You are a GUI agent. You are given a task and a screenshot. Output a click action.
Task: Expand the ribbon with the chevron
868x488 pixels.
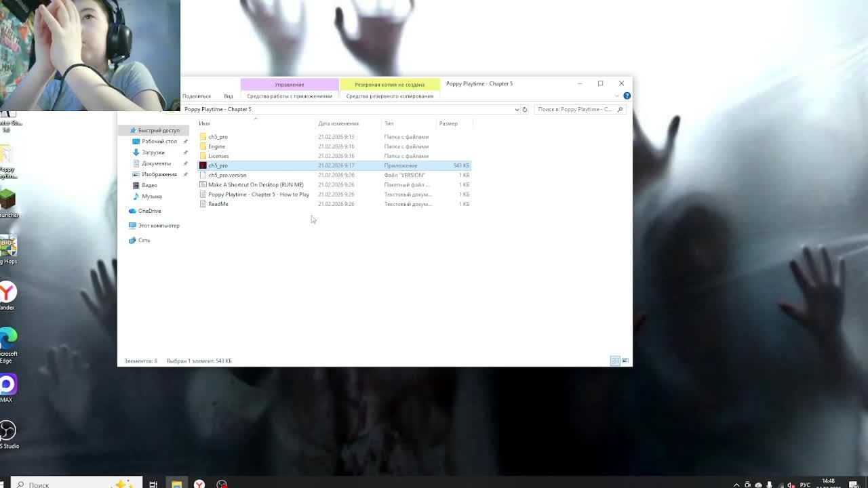pyautogui.click(x=616, y=96)
